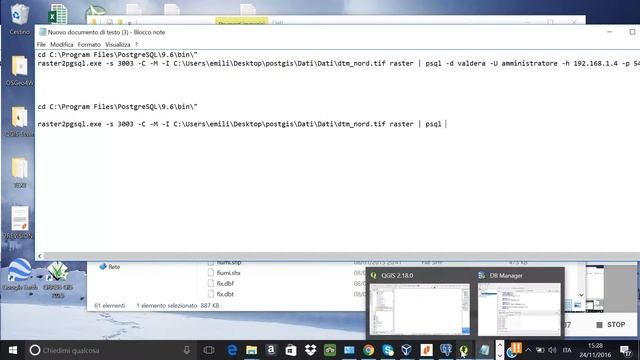Show hidden system tray icons chevron
The image size is (640, 360).
click(528, 350)
